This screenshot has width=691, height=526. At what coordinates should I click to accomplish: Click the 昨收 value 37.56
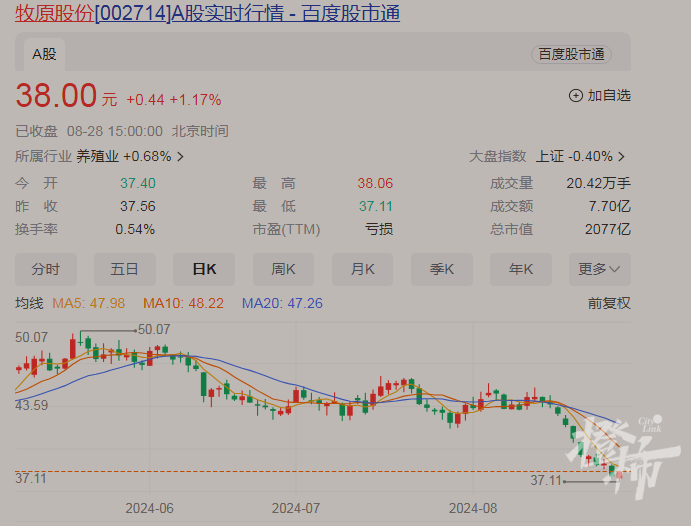coord(138,206)
